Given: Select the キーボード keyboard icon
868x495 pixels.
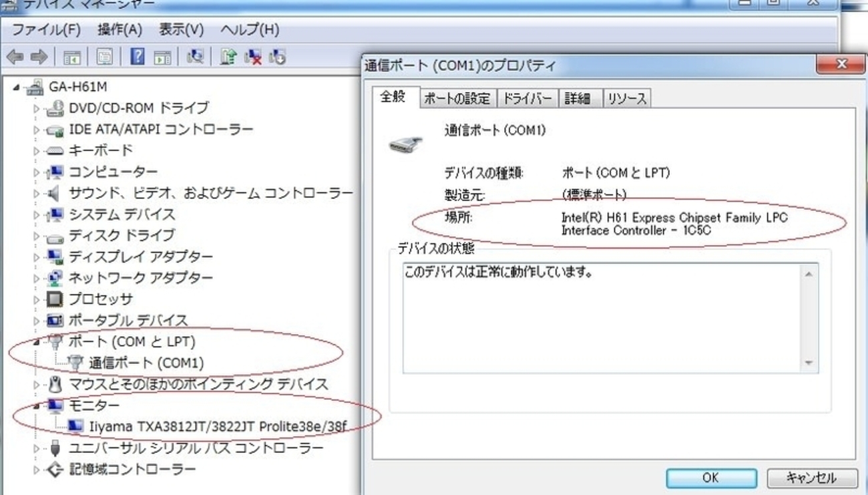Looking at the screenshot, I should pyautogui.click(x=55, y=151).
